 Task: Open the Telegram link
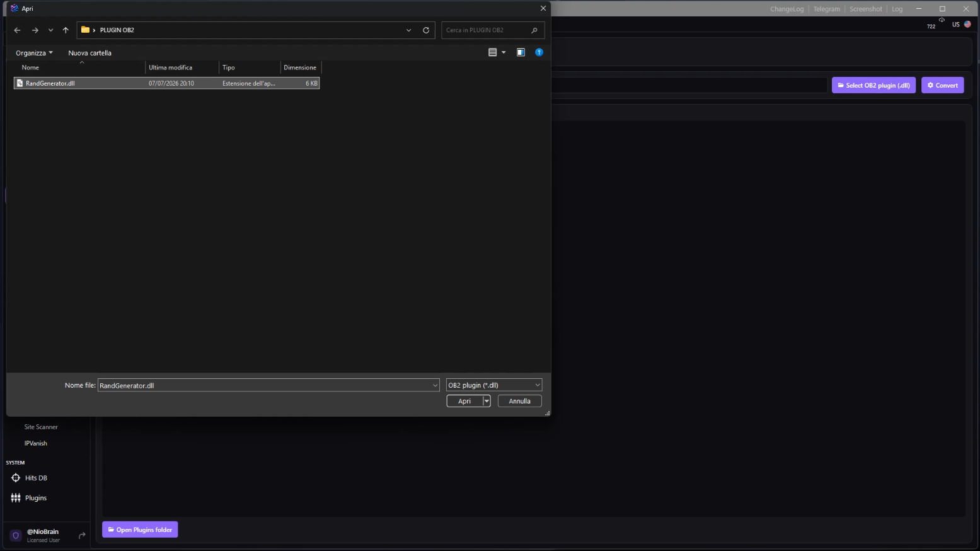click(826, 9)
